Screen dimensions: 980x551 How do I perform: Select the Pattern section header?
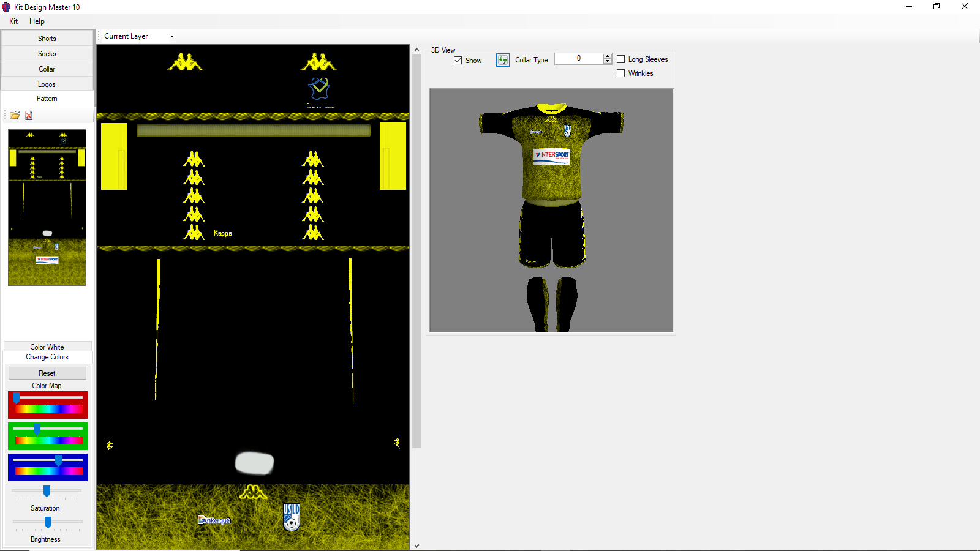pyautogui.click(x=47, y=99)
